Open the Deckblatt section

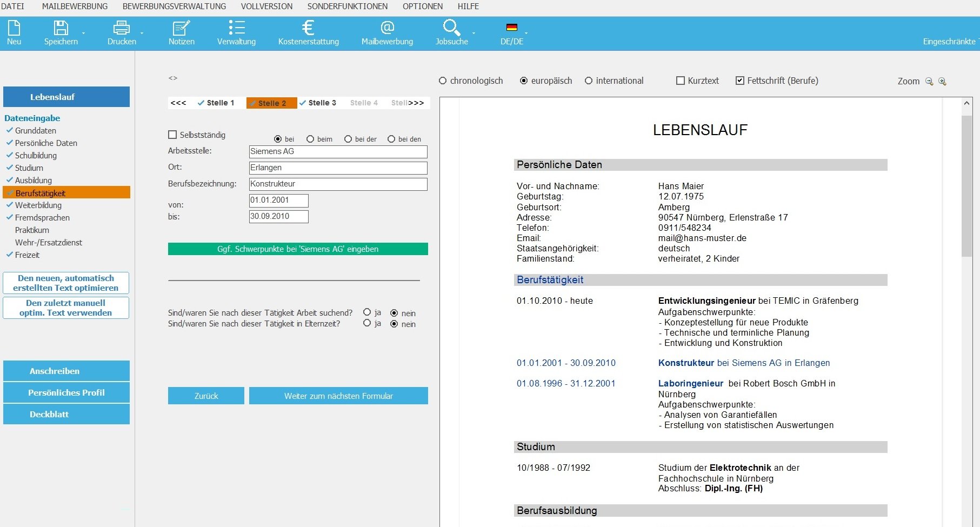tap(66, 414)
